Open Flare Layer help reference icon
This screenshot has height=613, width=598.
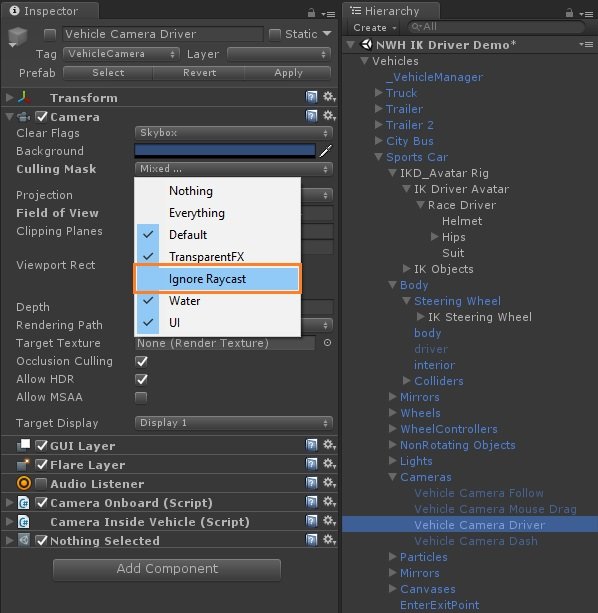click(311, 464)
